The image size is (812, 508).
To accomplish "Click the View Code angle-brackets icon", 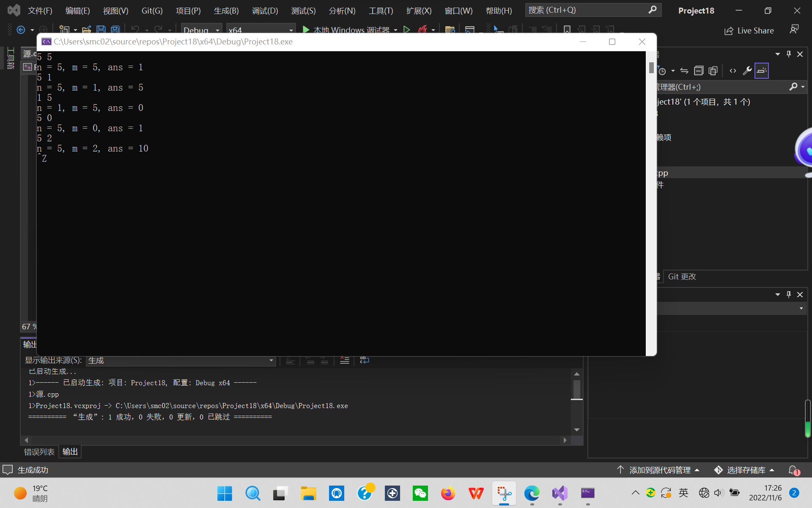I will point(732,71).
